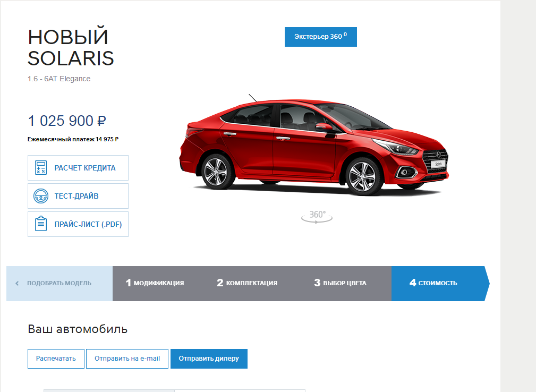The image size is (536, 392).
Task: Download Прайс-лист (.PDF)
Action: pos(78,224)
